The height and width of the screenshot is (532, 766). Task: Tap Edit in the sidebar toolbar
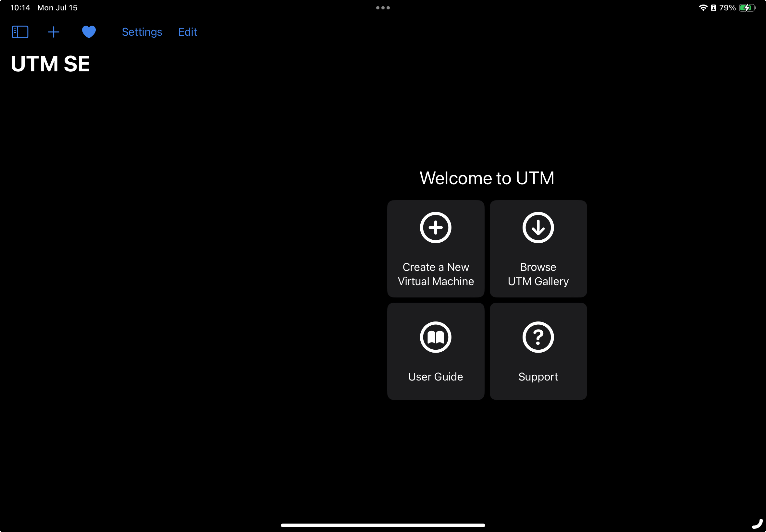(188, 32)
